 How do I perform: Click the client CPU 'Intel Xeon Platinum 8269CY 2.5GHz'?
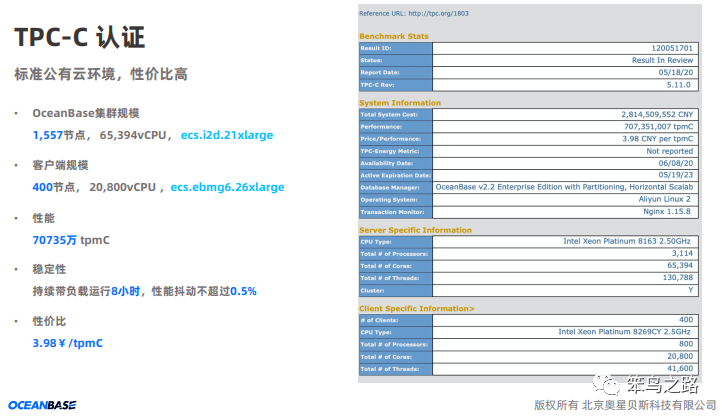624,332
